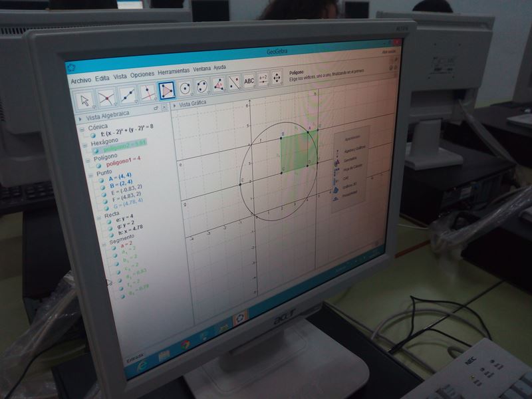Toggle visibility of poligono1 = 4
This screenshot has height=399, width=532.
(x=98, y=166)
